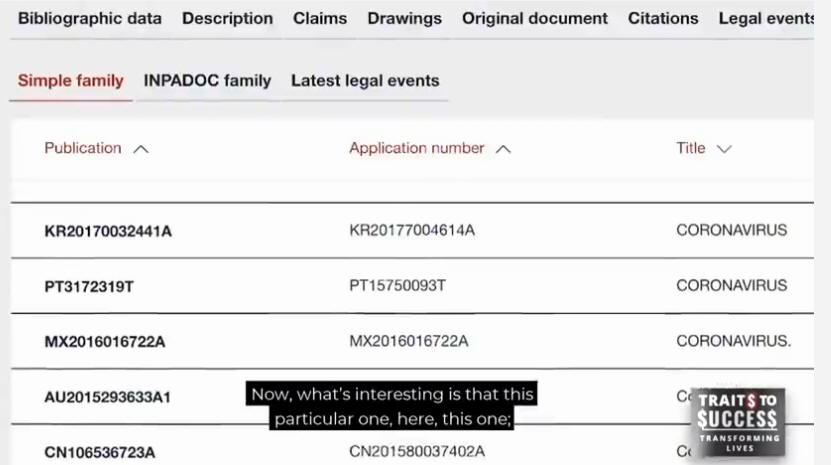Open publication AU2015293633A1

(x=108, y=397)
